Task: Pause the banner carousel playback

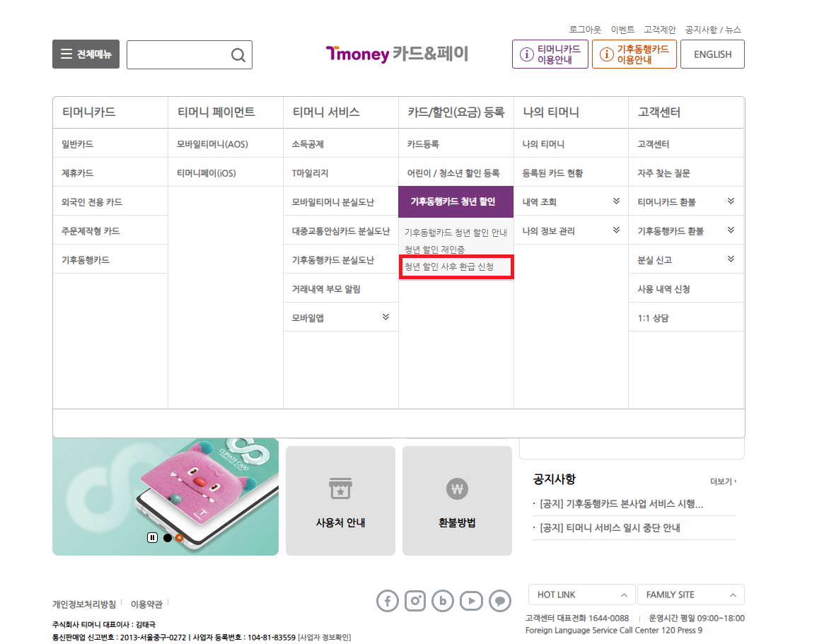Action: pos(152,538)
